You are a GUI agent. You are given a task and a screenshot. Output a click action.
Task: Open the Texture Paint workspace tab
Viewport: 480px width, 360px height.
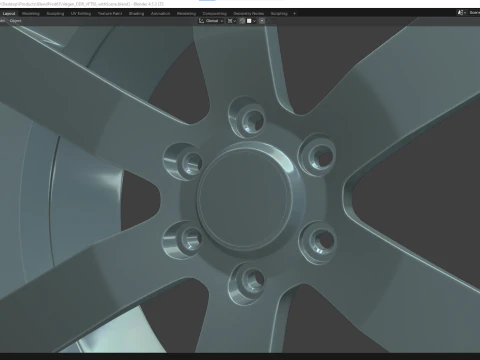(x=110, y=13)
